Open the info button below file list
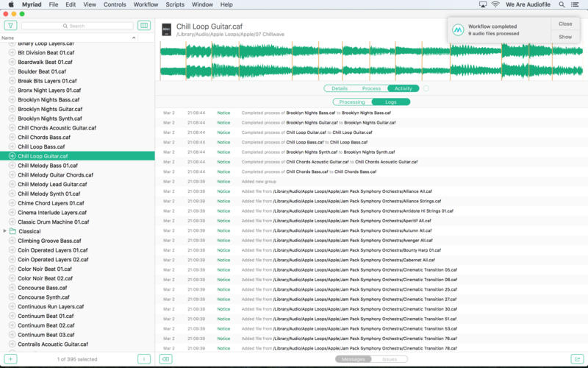Screen dimensions: 588x368 144,359
